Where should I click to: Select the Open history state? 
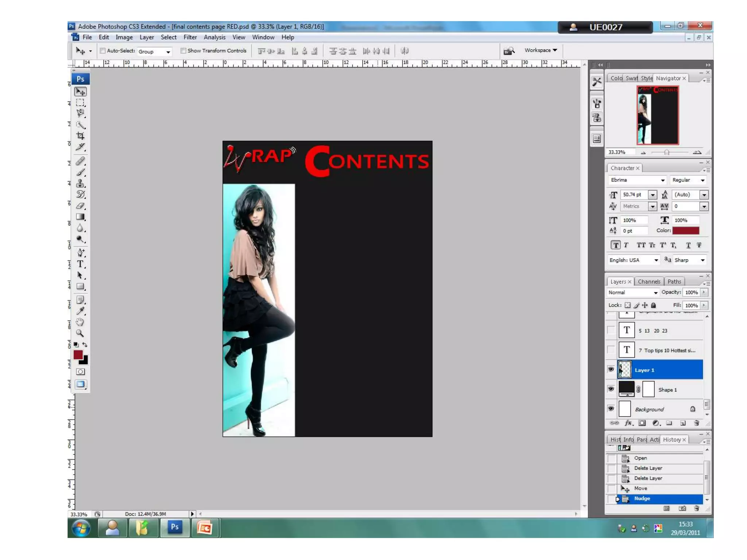[x=655, y=458]
